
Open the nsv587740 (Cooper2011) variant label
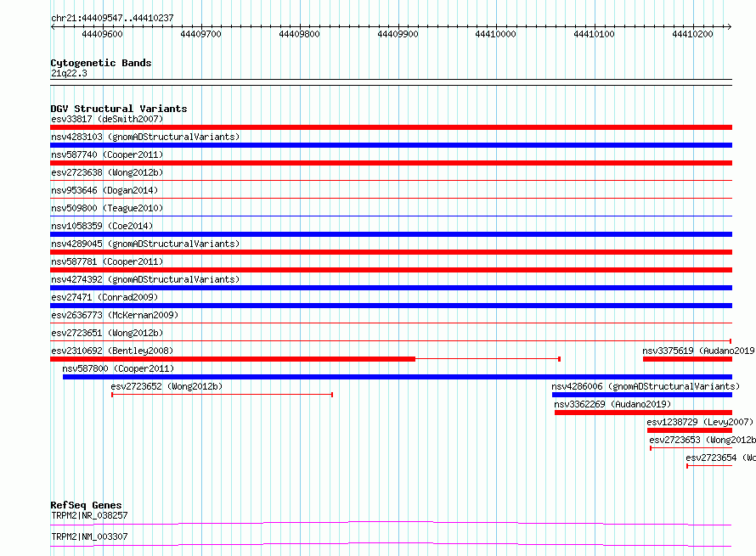coord(107,154)
